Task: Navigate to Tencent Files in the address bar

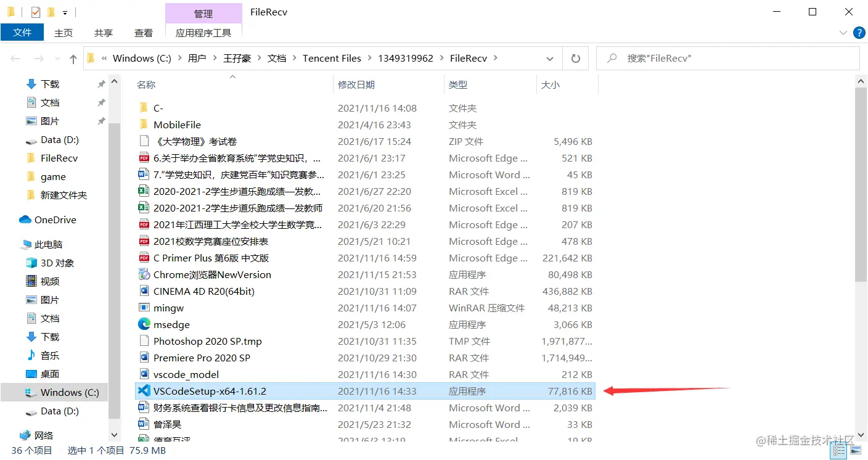Action: (x=332, y=59)
